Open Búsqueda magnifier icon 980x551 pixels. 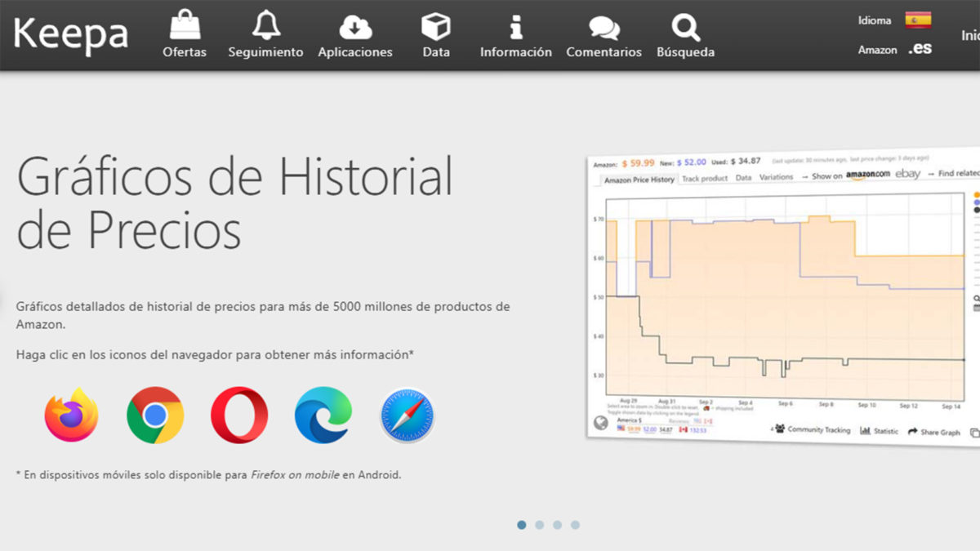point(686,28)
